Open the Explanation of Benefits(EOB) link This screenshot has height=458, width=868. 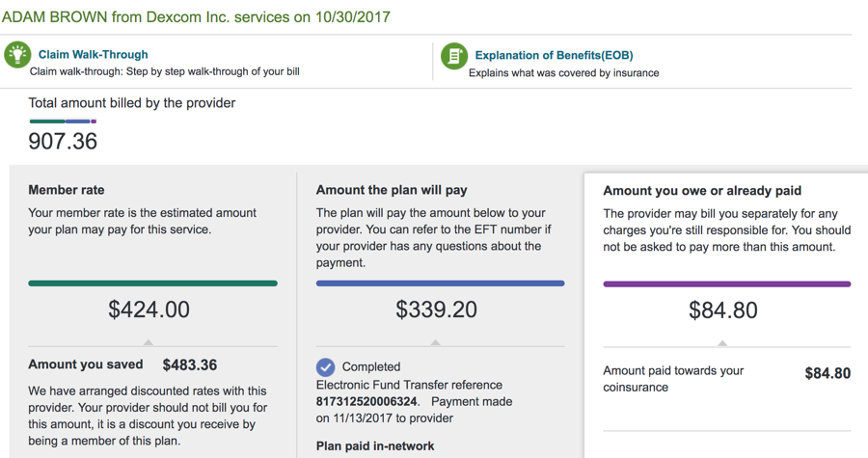(x=555, y=55)
